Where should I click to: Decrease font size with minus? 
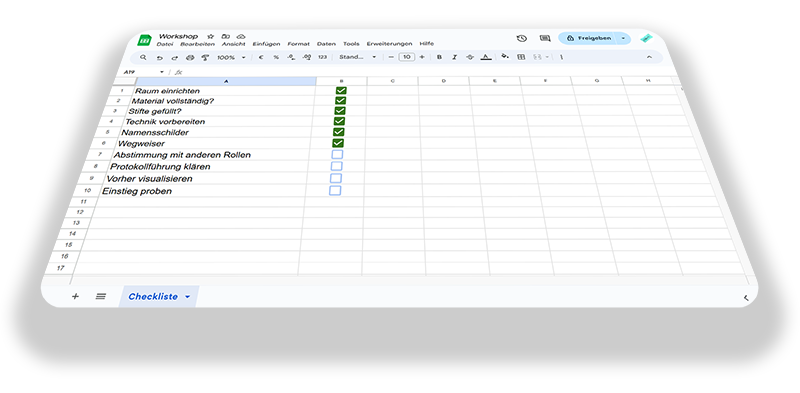click(391, 57)
